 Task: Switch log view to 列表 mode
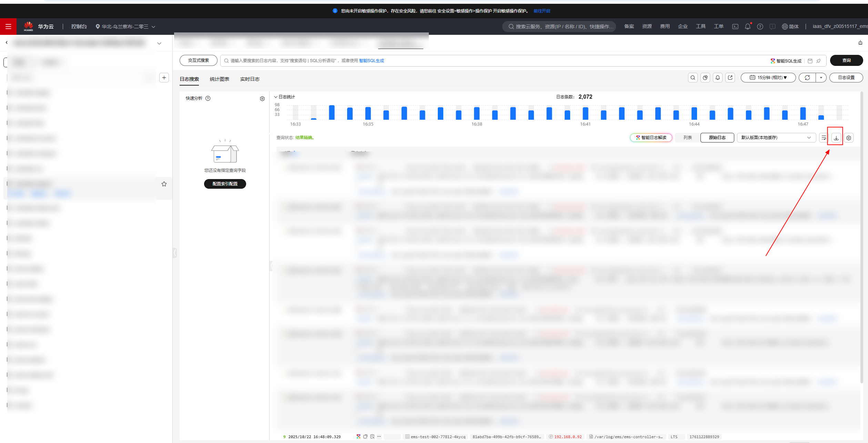(688, 138)
